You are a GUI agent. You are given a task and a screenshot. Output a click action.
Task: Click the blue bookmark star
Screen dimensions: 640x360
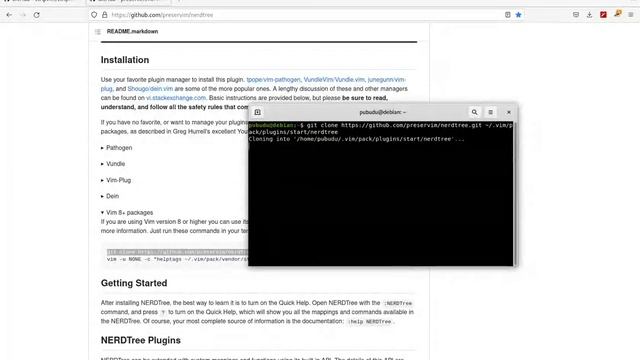[518, 15]
